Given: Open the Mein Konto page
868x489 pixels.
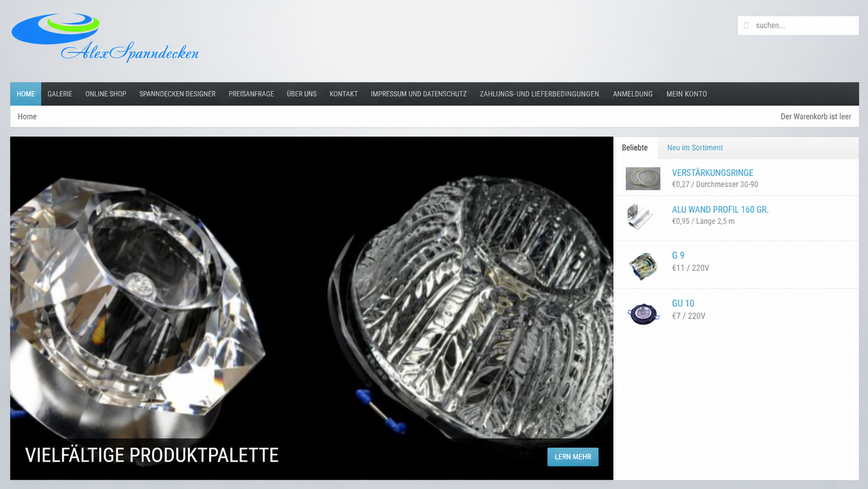Looking at the screenshot, I should click(x=686, y=94).
